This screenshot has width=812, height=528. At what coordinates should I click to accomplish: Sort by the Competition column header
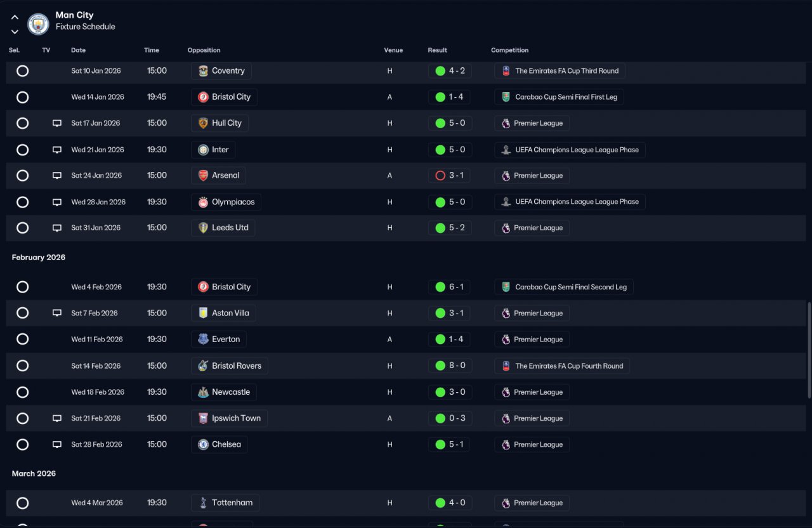pyautogui.click(x=509, y=50)
